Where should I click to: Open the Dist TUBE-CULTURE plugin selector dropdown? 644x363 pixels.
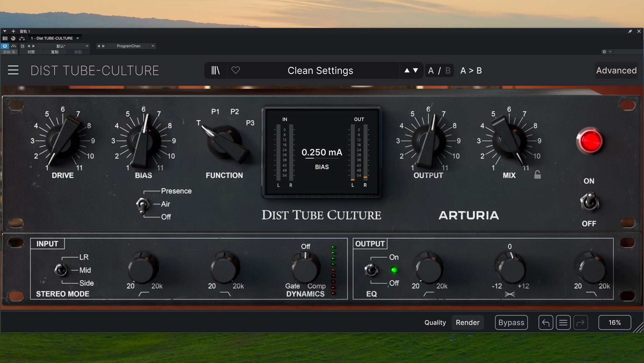(55, 38)
